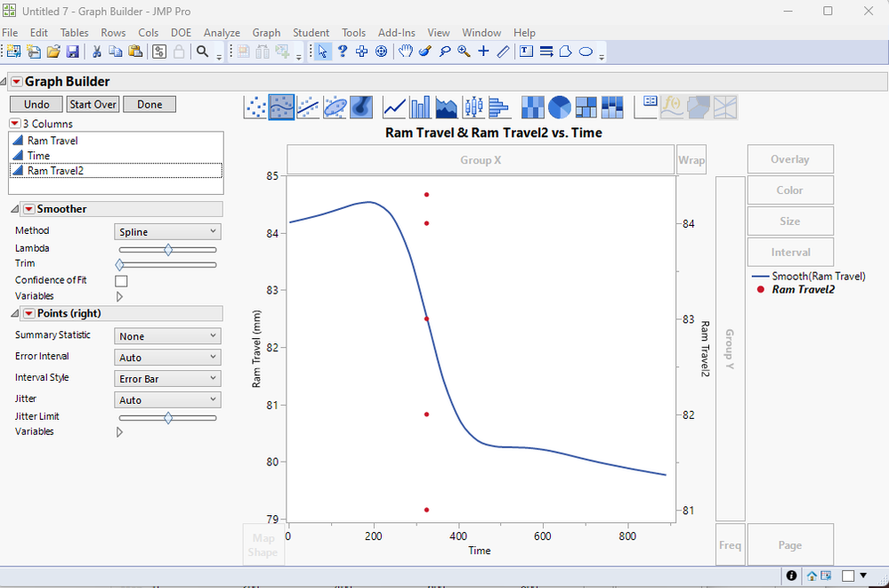Select the Mosaic element icon
This screenshot has width=889, height=588.
[611, 107]
